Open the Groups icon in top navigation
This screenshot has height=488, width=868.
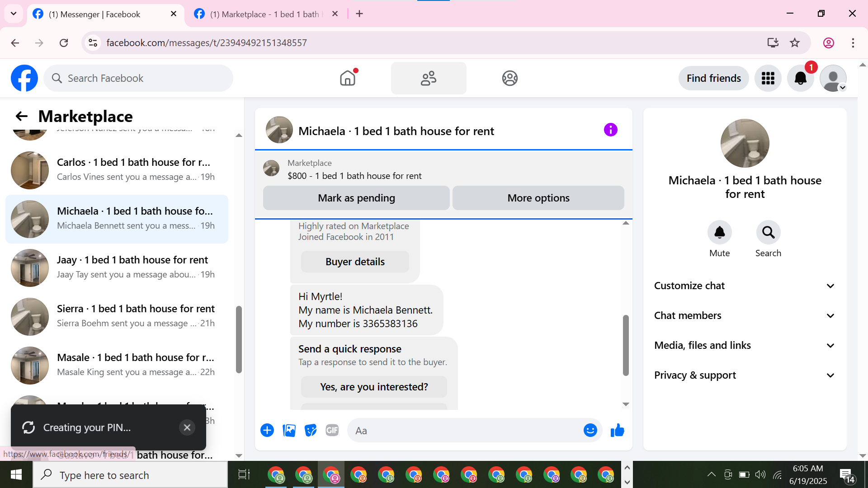click(509, 78)
